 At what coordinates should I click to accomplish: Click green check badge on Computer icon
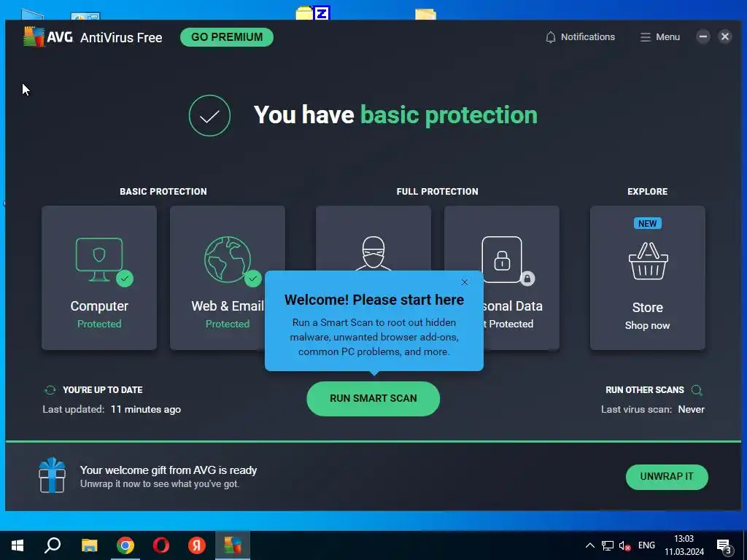click(x=125, y=279)
